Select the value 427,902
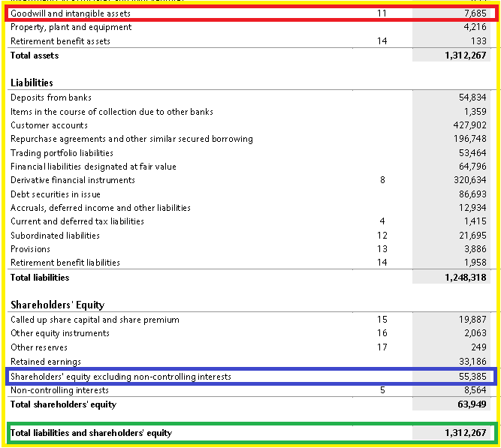The height and width of the screenshot is (448, 501). click(470, 125)
